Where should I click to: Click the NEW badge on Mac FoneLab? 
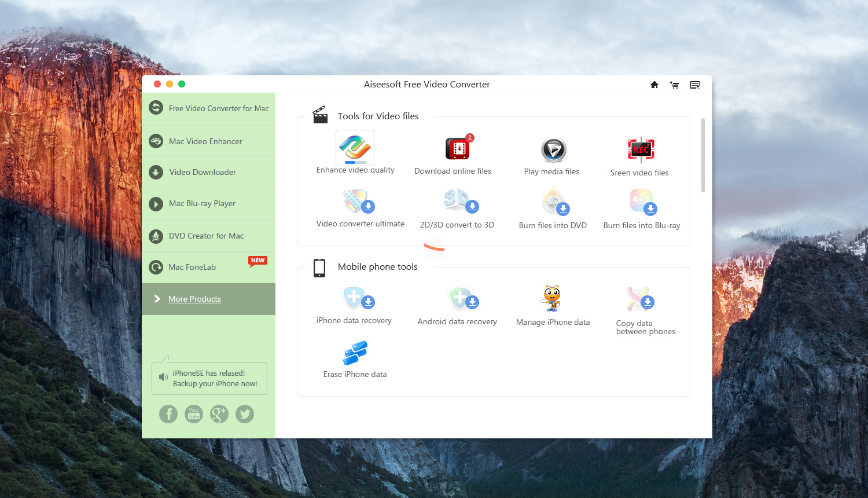[258, 261]
